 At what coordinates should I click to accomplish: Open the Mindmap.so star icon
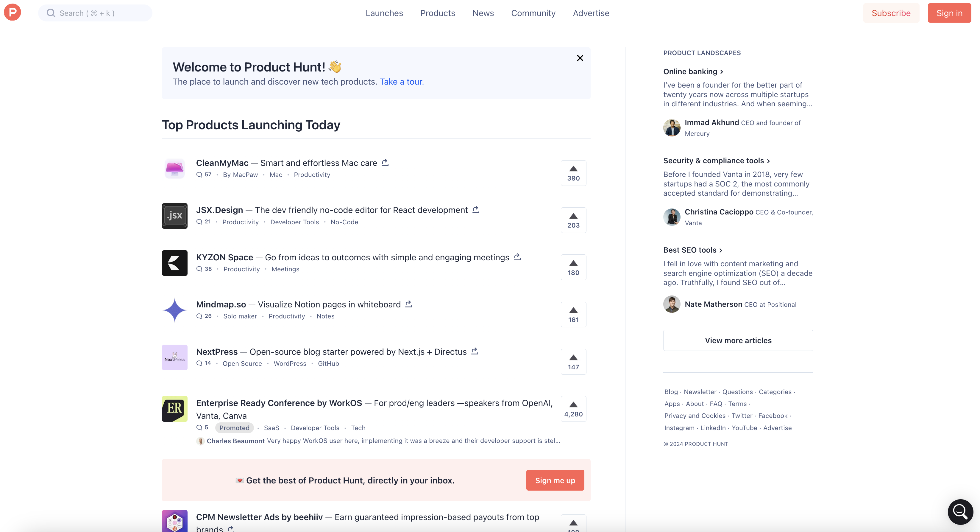pos(175,310)
